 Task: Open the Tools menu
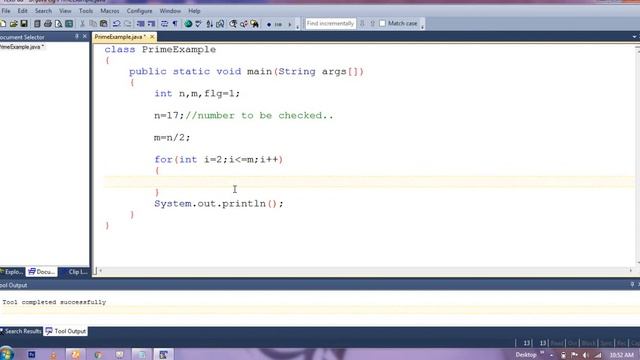coord(86,11)
